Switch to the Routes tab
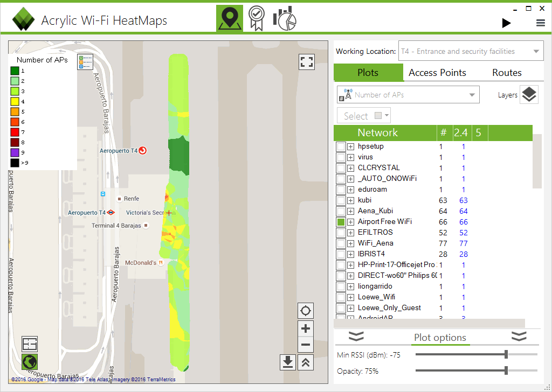Screen dimensions: 552x392 pyautogui.click(x=507, y=73)
